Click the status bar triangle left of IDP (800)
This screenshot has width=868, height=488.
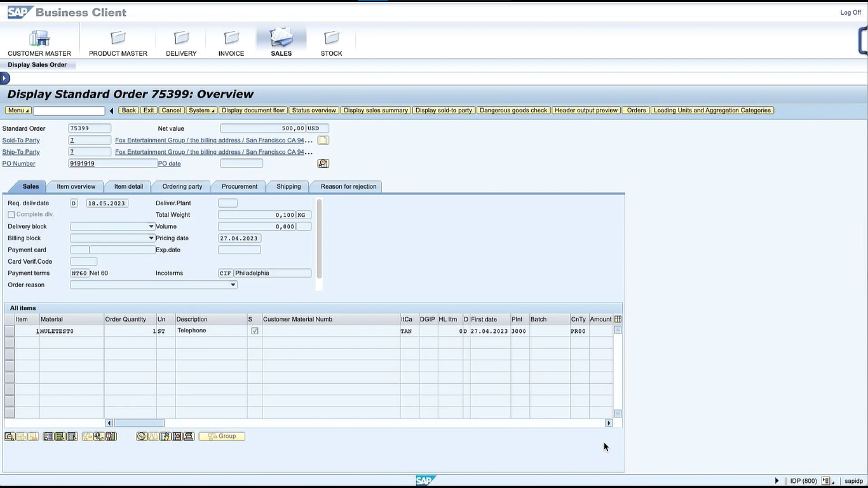[x=776, y=481]
